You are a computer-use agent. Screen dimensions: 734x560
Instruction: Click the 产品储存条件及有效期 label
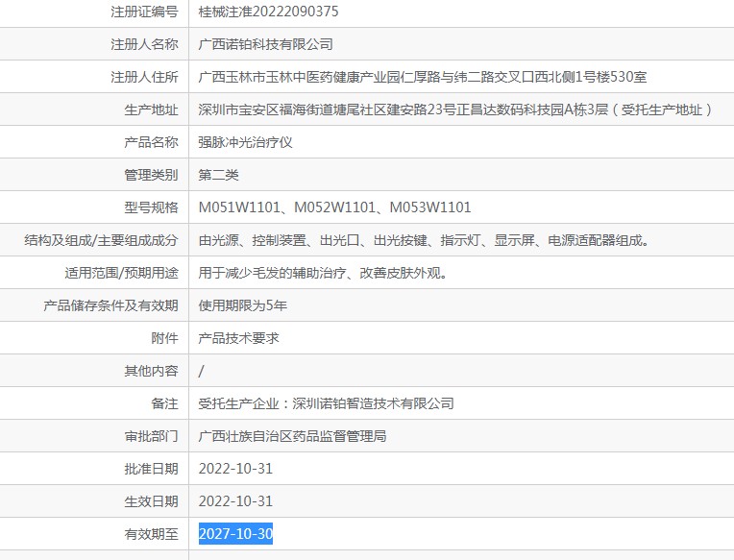[x=110, y=305]
